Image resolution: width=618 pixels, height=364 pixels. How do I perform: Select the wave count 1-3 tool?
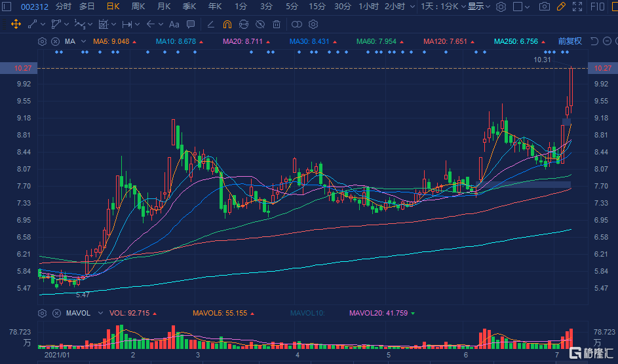coord(79,24)
